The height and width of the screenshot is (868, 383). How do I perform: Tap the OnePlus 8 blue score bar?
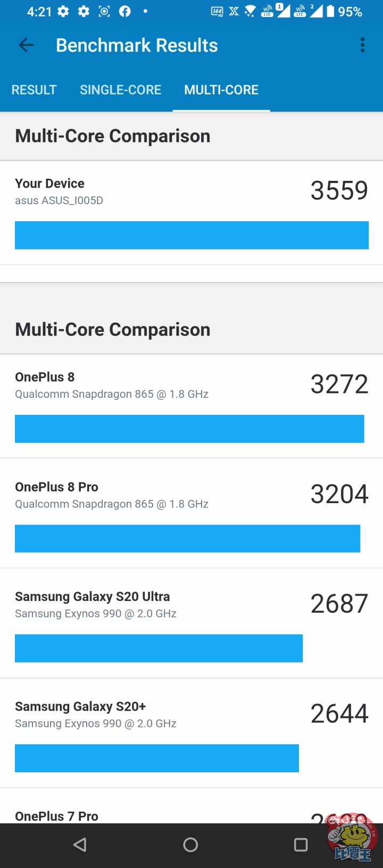(189, 429)
